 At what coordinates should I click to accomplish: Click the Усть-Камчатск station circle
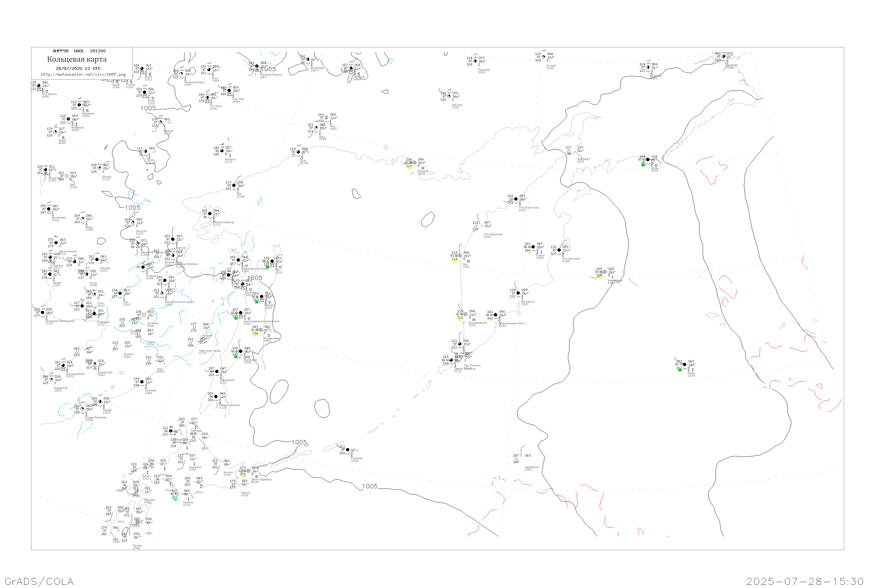[x=559, y=250]
